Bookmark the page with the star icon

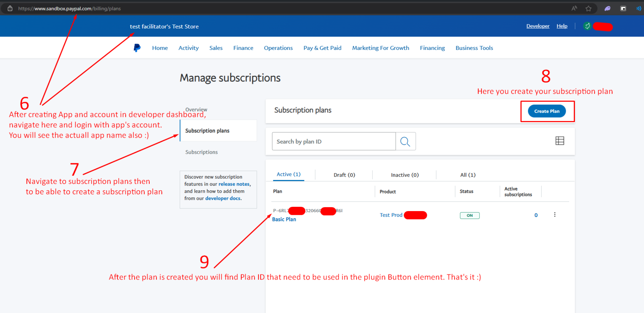tap(588, 9)
